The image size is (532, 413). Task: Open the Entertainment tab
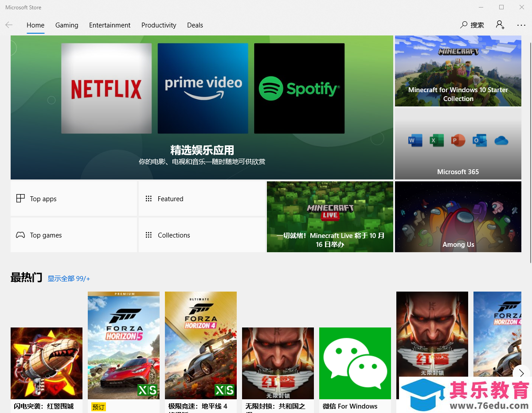[x=110, y=25]
